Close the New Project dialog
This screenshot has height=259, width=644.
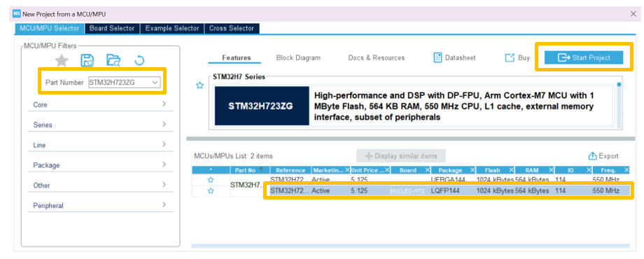[x=633, y=14]
